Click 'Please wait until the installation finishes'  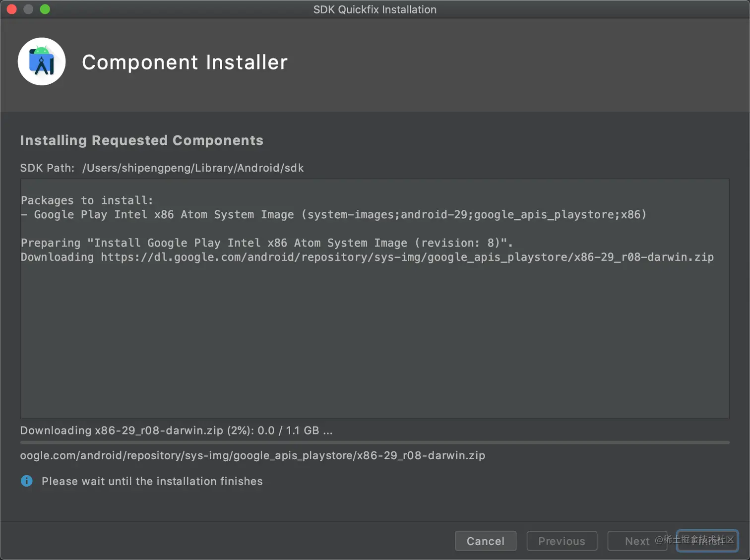click(152, 481)
